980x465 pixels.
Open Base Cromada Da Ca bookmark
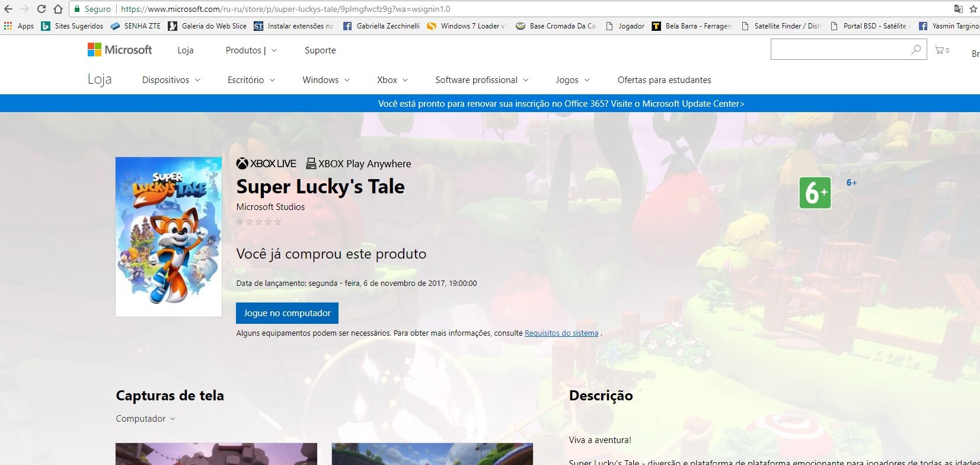tap(556, 26)
